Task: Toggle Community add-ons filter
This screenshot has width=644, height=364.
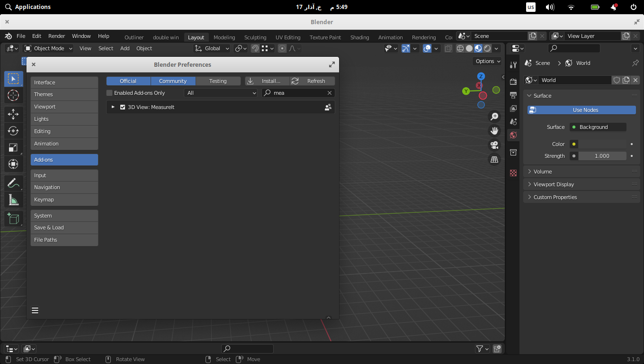Action: [173, 81]
